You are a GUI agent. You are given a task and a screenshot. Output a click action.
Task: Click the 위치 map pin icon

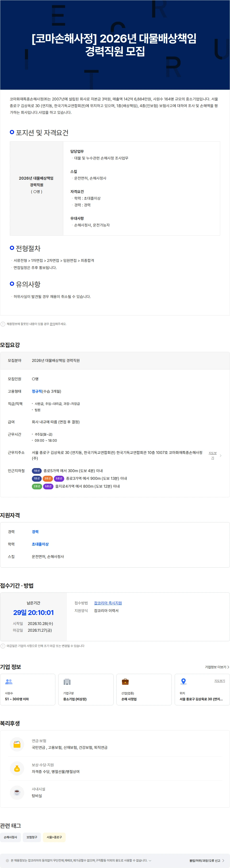(x=183, y=682)
